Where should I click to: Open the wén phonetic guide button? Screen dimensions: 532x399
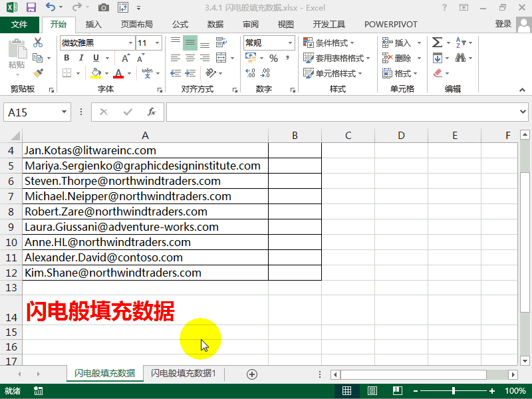147,73
